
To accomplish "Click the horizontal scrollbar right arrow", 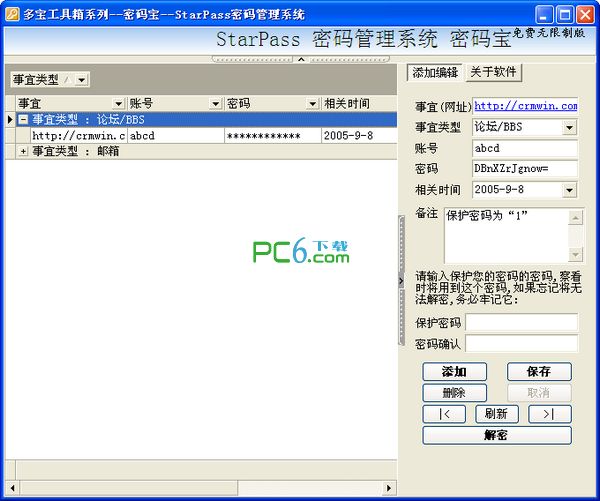I will tap(389, 488).
